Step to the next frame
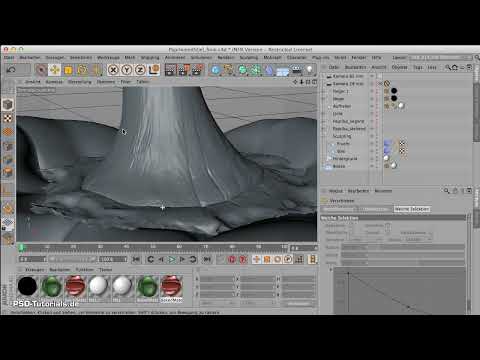This screenshot has width=480, height=360. (182, 259)
